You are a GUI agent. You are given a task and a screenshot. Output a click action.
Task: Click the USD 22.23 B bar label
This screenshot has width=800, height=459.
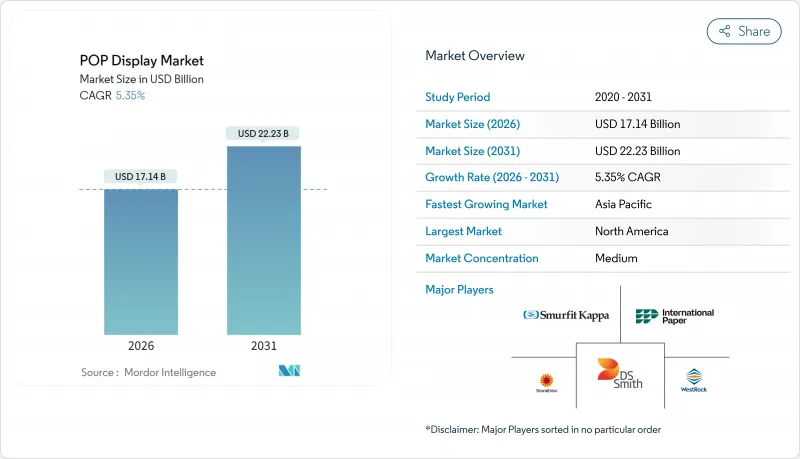(x=263, y=133)
